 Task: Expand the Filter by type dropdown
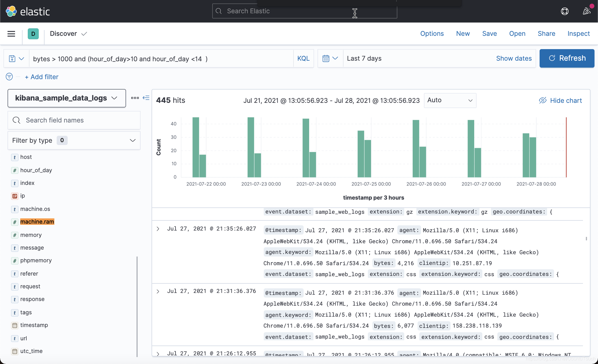tap(74, 140)
